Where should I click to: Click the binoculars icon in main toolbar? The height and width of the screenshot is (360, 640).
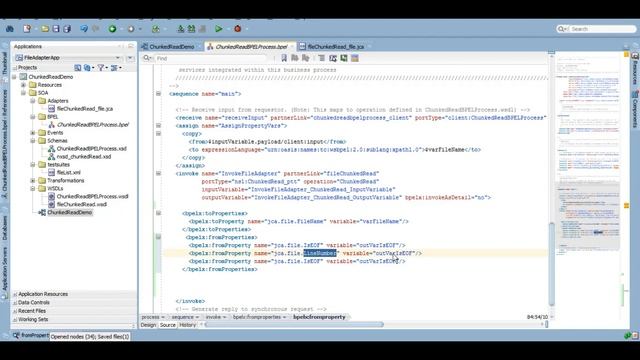click(10, 29)
